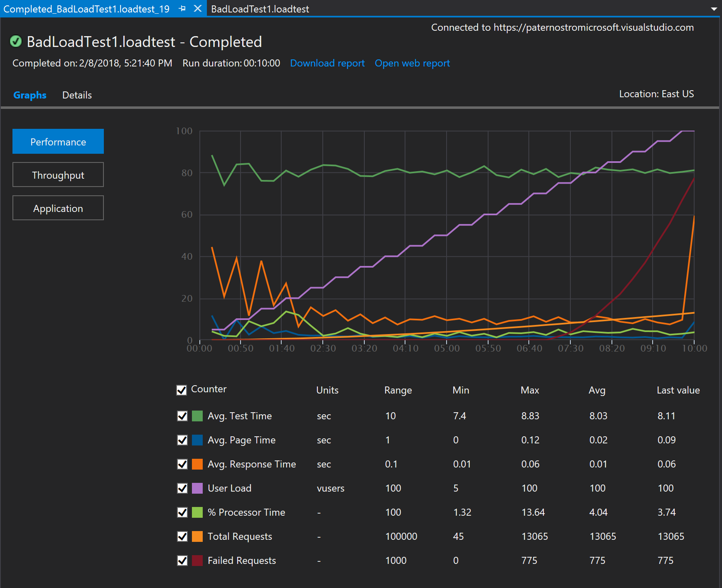Click the 05:00 time axis marker
The image size is (722, 588).
447,348
